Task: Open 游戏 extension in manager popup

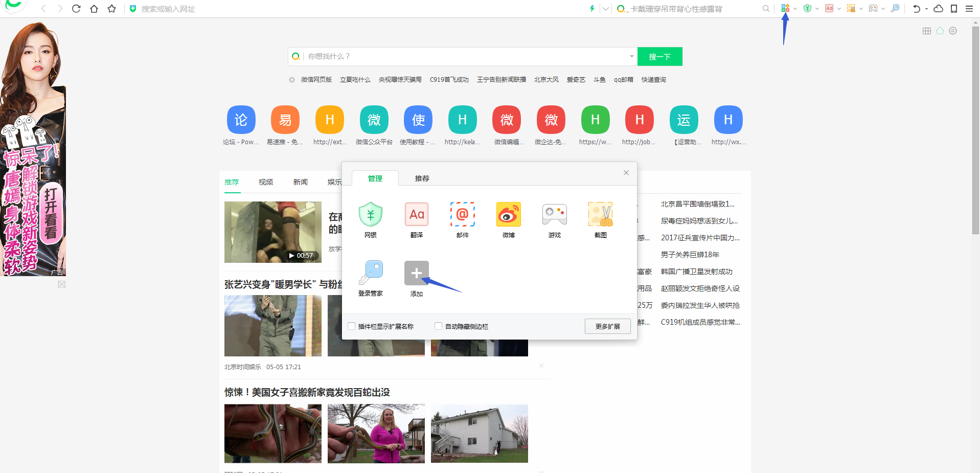Action: (x=555, y=220)
